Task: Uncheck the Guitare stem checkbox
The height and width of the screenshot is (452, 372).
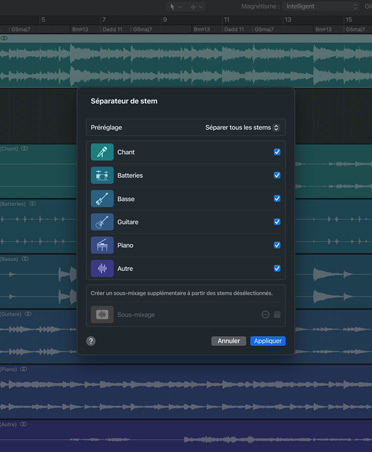Action: pos(277,222)
